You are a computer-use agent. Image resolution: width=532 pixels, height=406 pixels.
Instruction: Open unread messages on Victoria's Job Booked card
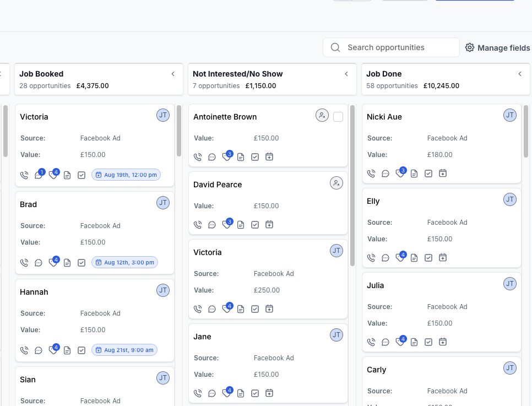[x=39, y=175]
